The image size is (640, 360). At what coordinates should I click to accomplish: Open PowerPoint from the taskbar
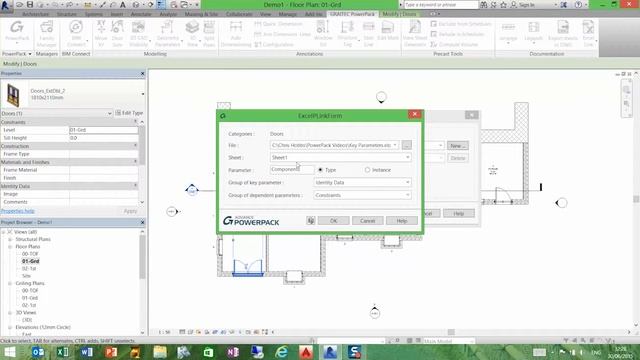click(111, 352)
